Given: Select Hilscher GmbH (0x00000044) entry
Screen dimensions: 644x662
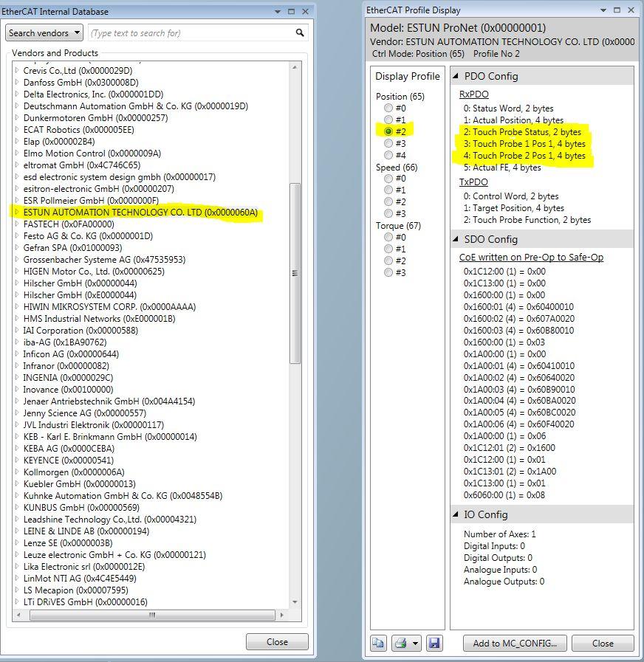Looking at the screenshot, I should coord(80,283).
